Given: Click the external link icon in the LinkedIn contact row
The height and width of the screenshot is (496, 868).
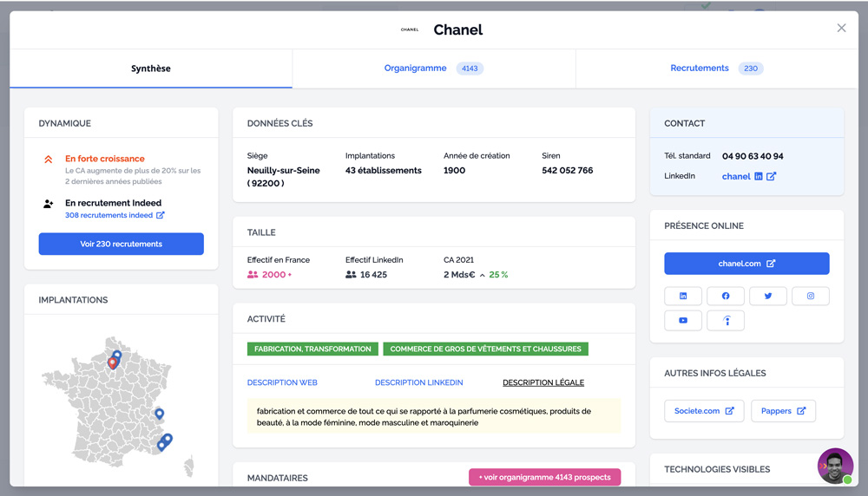Looking at the screenshot, I should coord(771,176).
